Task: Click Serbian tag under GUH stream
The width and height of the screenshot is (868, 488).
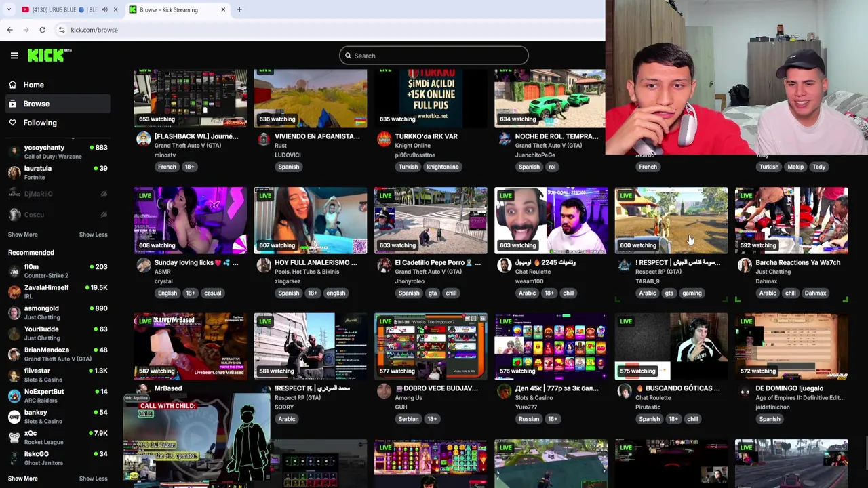Action: pyautogui.click(x=408, y=419)
